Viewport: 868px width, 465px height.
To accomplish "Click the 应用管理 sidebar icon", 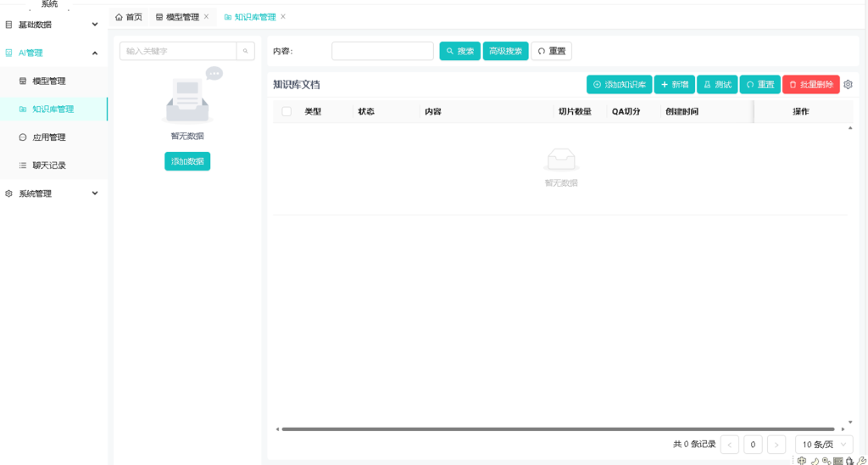I will (23, 137).
